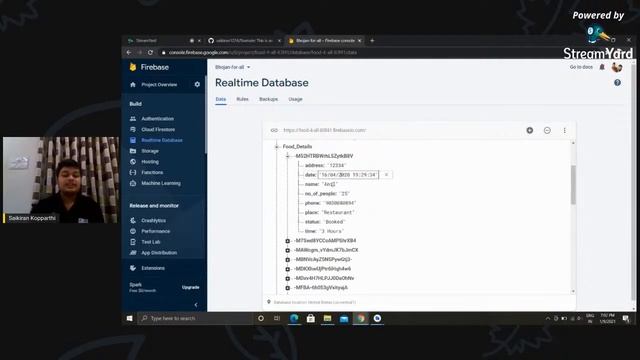Open the three-dot database options menu
640x360 pixels.
coord(564,130)
